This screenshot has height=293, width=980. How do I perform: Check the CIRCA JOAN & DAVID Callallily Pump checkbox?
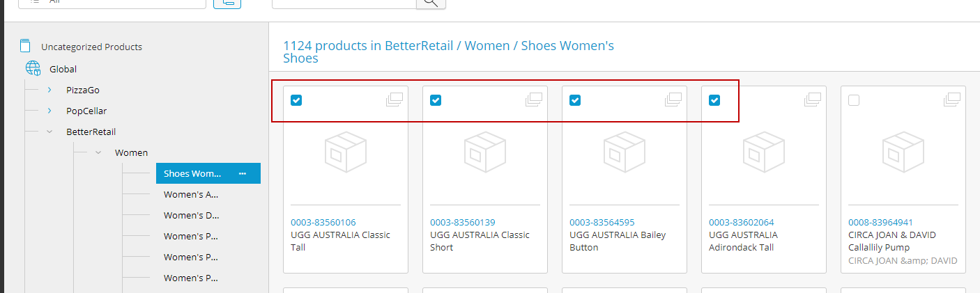854,100
